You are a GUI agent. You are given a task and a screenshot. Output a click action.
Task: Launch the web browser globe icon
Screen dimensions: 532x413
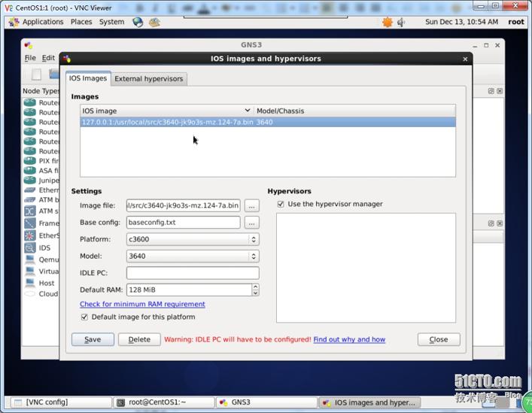coord(138,23)
